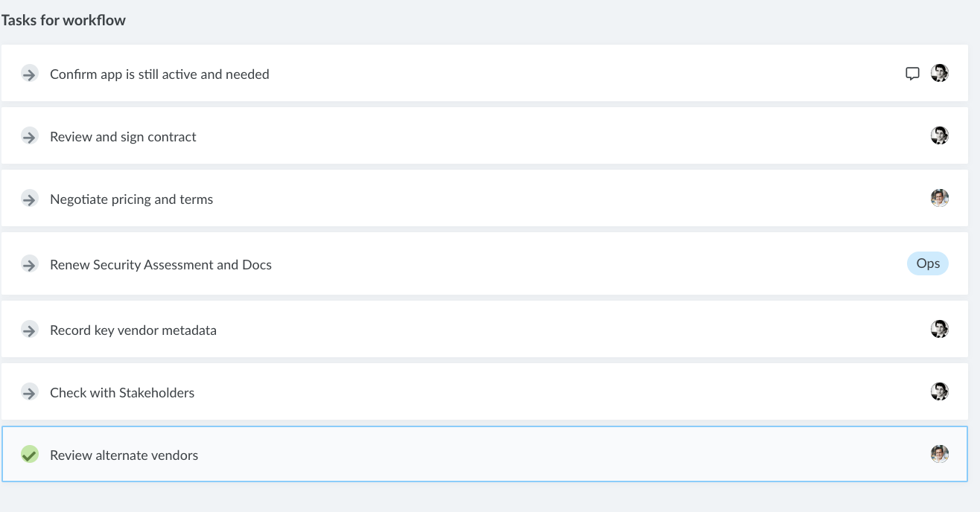
Task: Click assignee avatar on Negotiate pricing and terms
Action: [939, 198]
